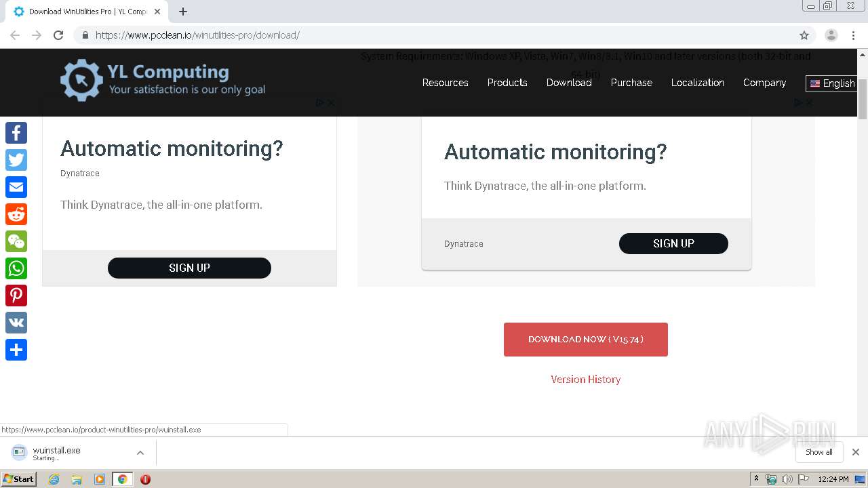The image size is (868, 488).
Task: Click the Show desktop button in the taskbar
Action: tap(861, 479)
